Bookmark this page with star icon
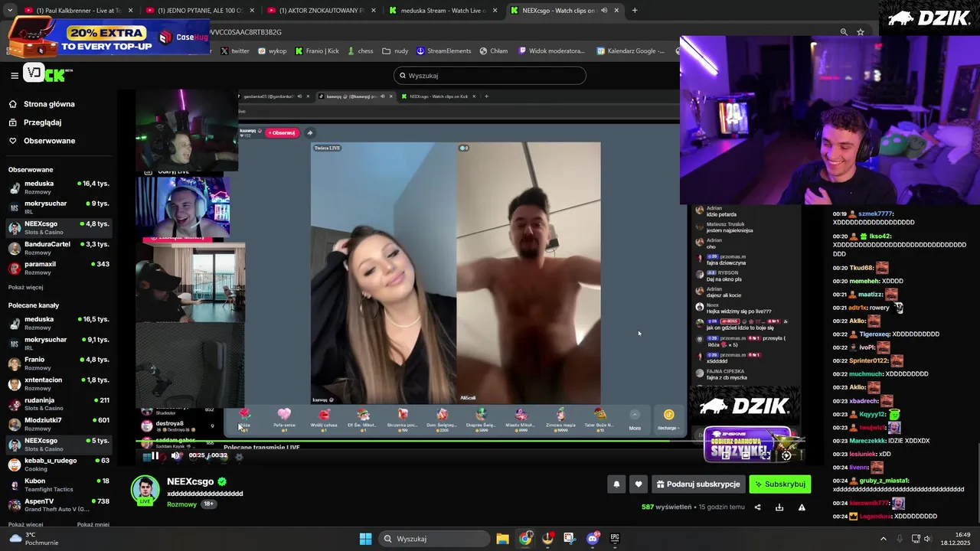980x551 pixels. tap(861, 32)
